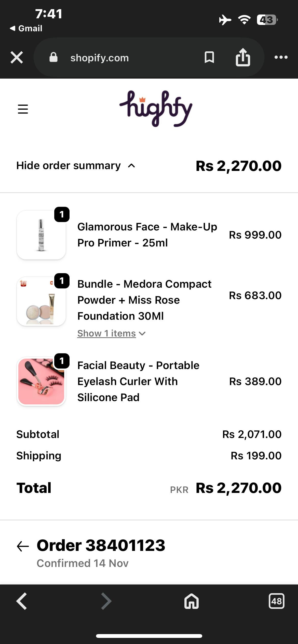Tap the Make-Up Pro Primer thumbnail
Screen dimensions: 298x644
41,235
